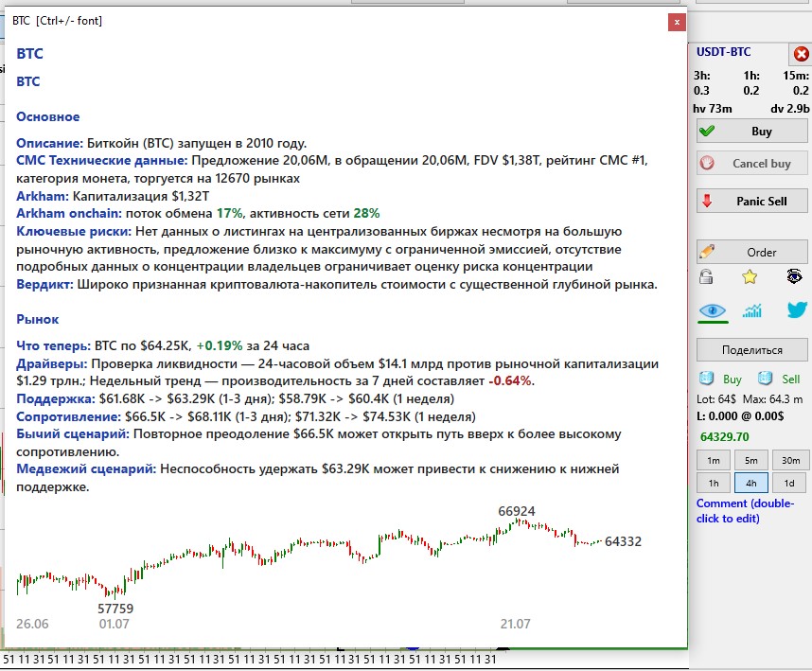The width and height of the screenshot is (812, 671).
Task: Click the Сопротивление: label
Action: pyautogui.click(x=68, y=416)
